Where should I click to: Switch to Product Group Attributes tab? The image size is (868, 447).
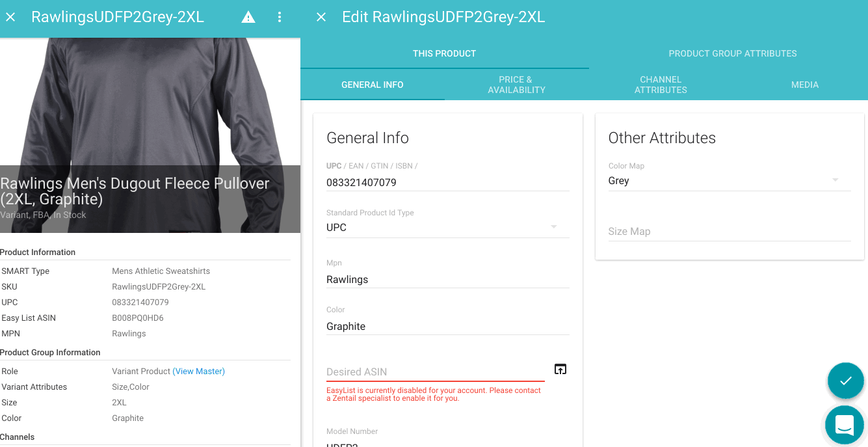tap(733, 53)
